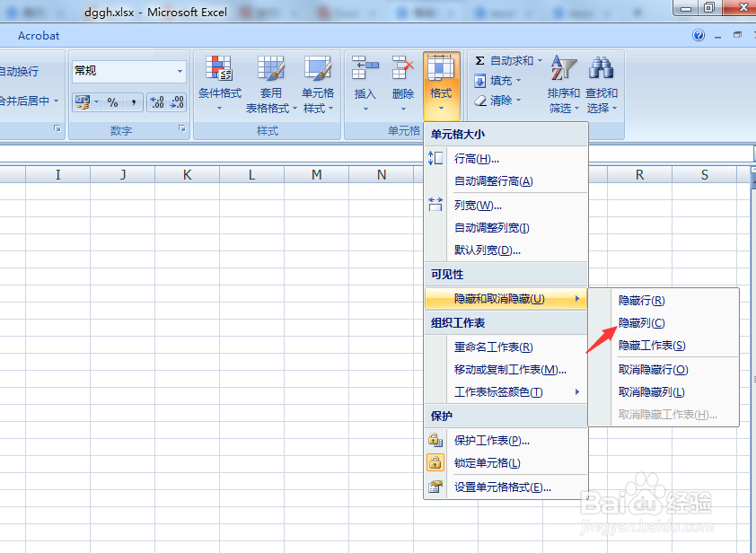The image size is (756, 553).
Task: Expand the Insert (插入) dropdown arrow
Action: point(365,110)
